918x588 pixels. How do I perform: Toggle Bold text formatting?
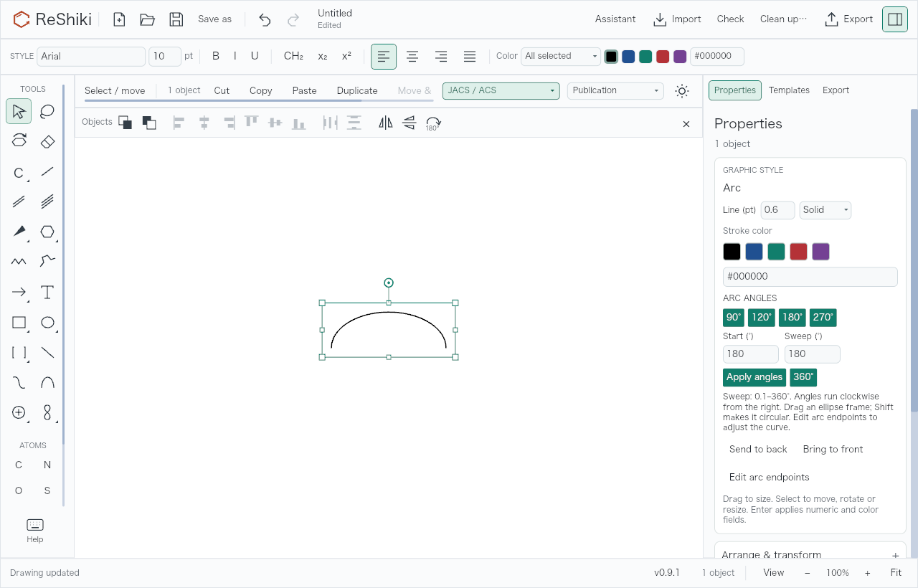(216, 56)
